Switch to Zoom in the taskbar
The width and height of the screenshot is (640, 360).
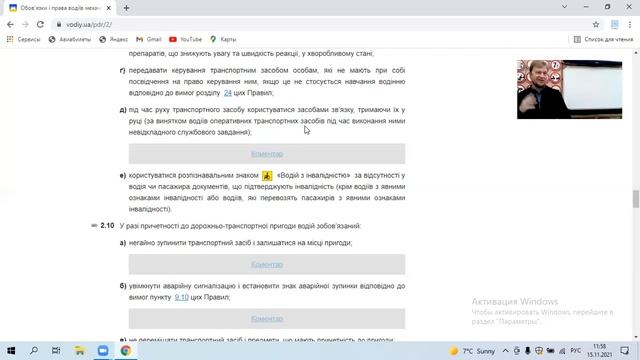(x=103, y=351)
